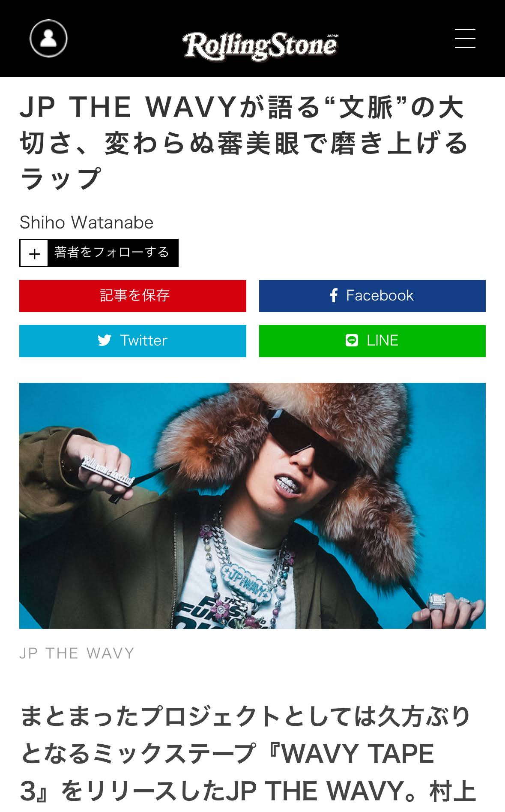Open the user profile icon
Image resolution: width=505 pixels, height=812 pixels.
(x=48, y=39)
